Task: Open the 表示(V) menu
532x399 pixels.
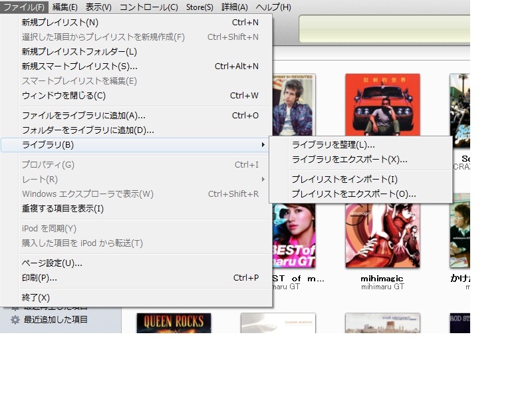Action: [98, 7]
